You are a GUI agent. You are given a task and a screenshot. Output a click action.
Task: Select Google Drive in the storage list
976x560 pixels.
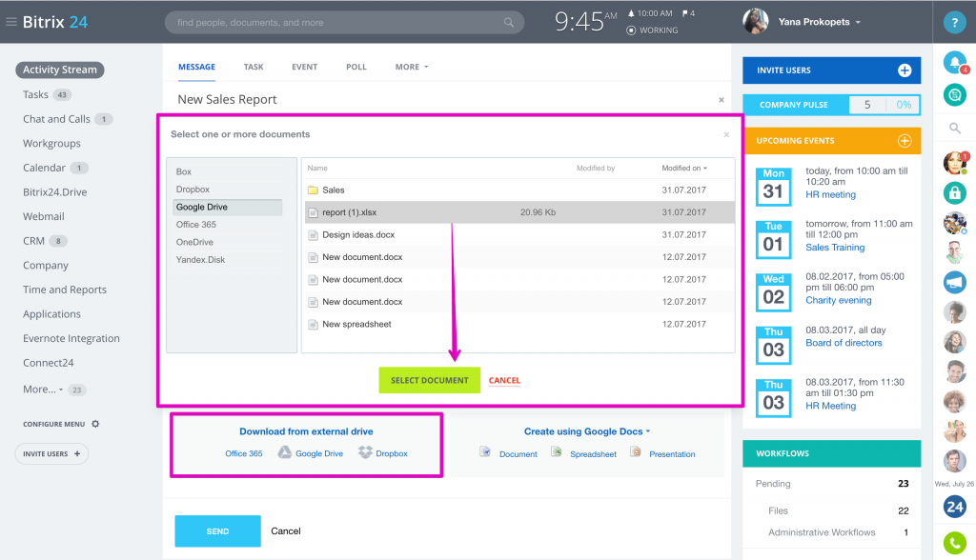(227, 208)
